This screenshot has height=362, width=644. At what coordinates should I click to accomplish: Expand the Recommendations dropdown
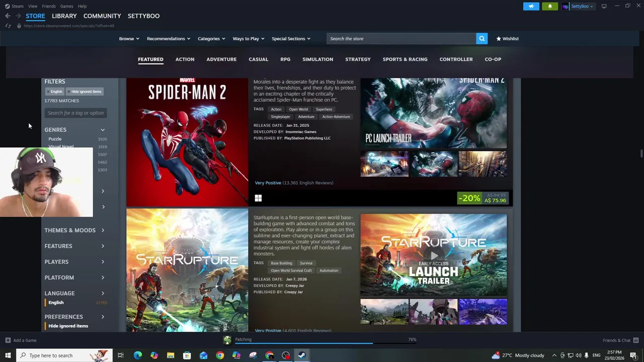click(169, 39)
